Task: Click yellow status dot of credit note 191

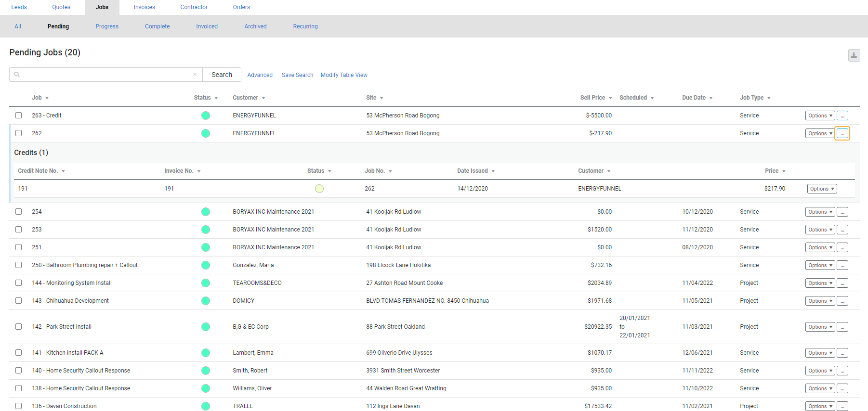Action: click(x=319, y=189)
